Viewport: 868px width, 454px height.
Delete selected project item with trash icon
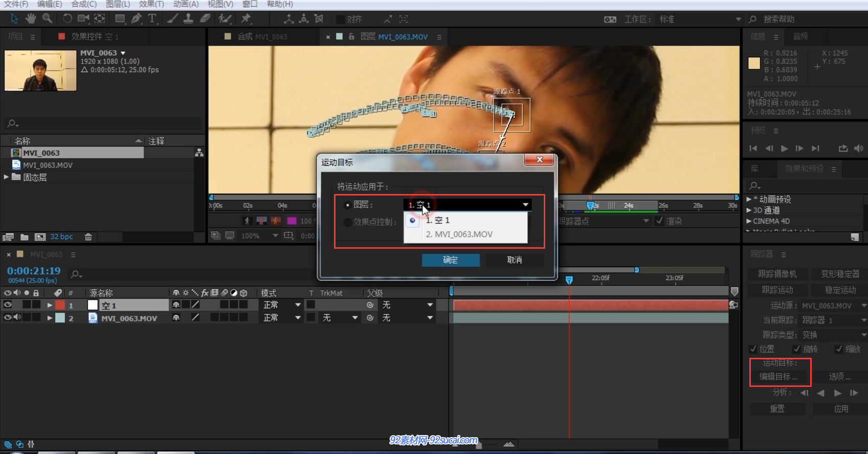point(88,237)
